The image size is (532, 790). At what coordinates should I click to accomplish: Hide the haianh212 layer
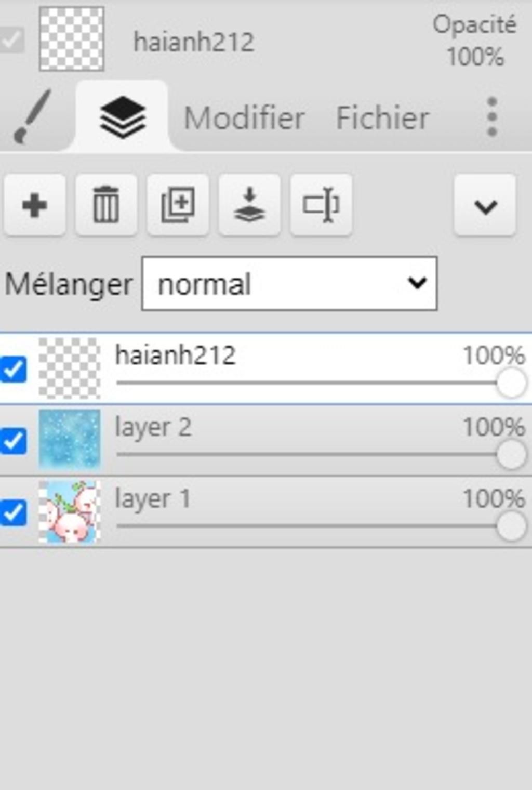click(x=14, y=370)
